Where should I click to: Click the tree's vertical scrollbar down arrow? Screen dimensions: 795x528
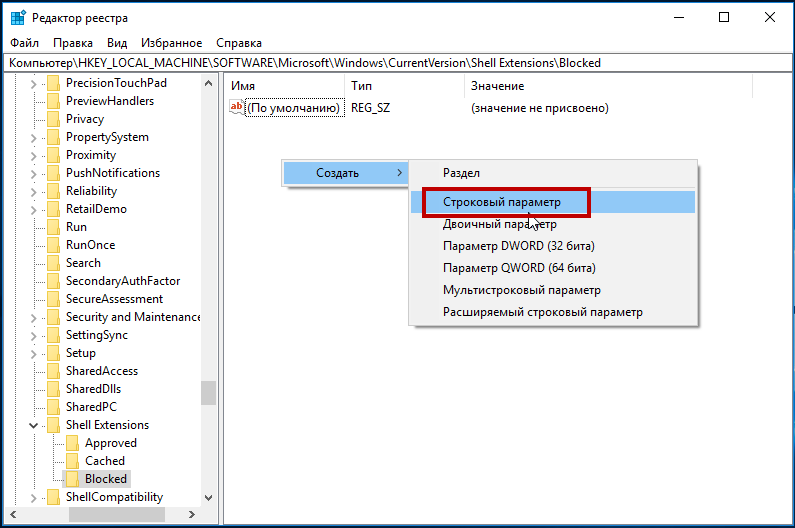[x=208, y=498]
